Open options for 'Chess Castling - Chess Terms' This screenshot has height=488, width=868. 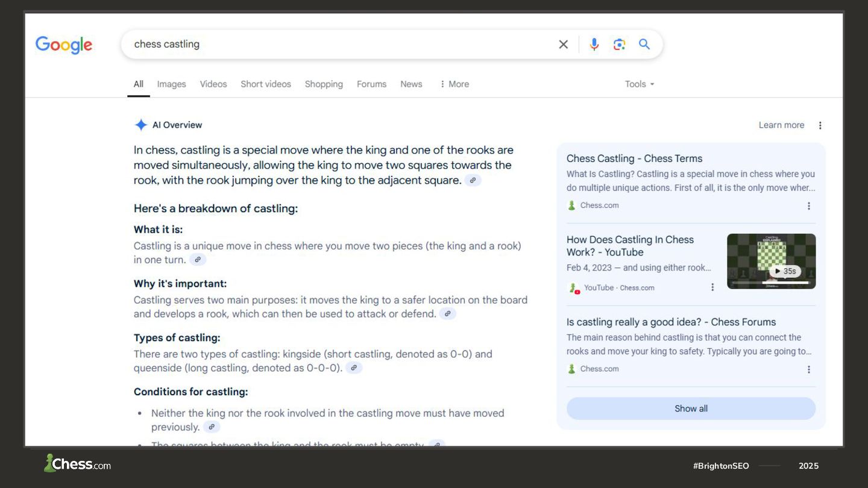pyautogui.click(x=809, y=206)
